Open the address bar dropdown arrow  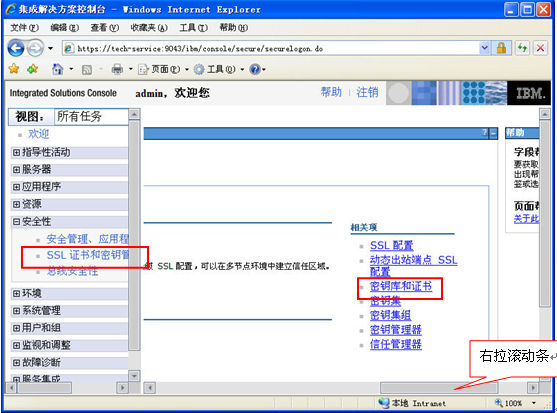click(484, 48)
